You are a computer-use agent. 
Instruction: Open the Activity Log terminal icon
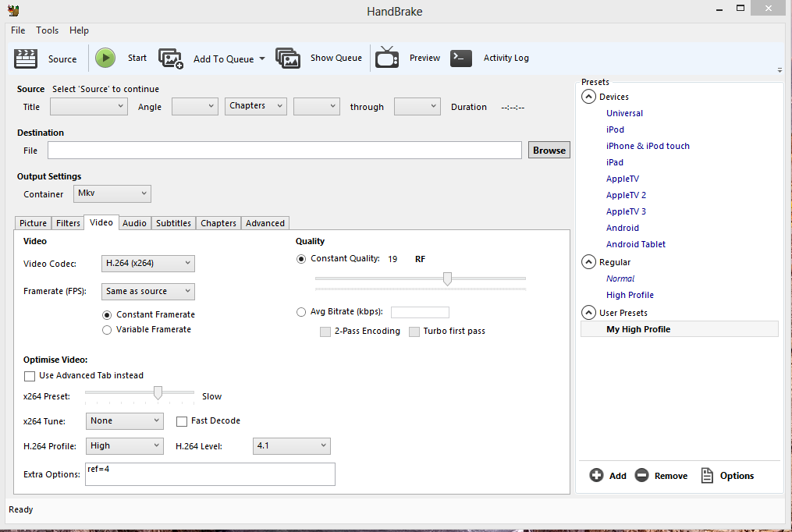click(x=461, y=58)
